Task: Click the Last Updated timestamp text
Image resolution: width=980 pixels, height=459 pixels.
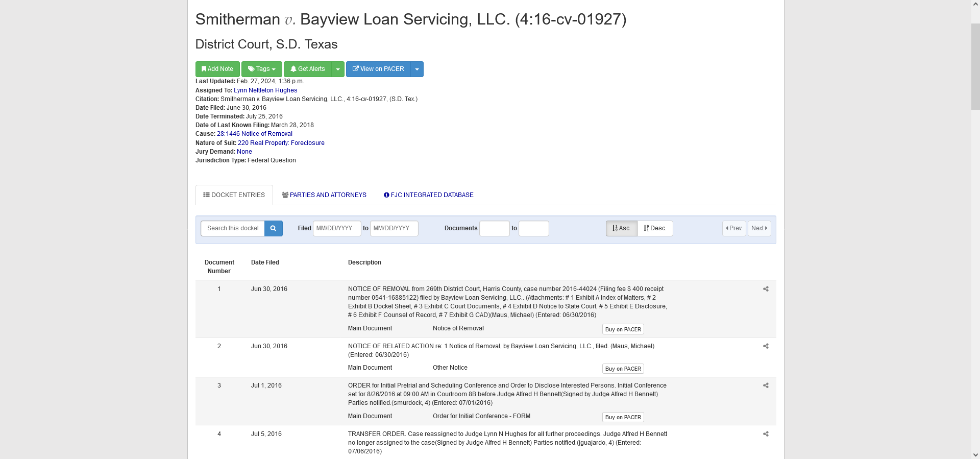Action: point(271,81)
